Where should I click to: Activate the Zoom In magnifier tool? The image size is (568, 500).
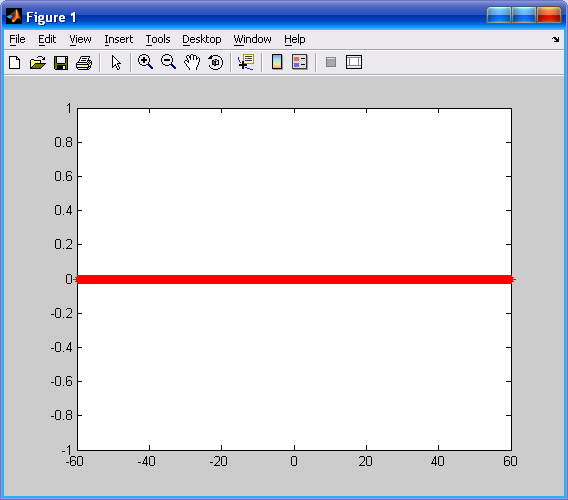pos(145,62)
